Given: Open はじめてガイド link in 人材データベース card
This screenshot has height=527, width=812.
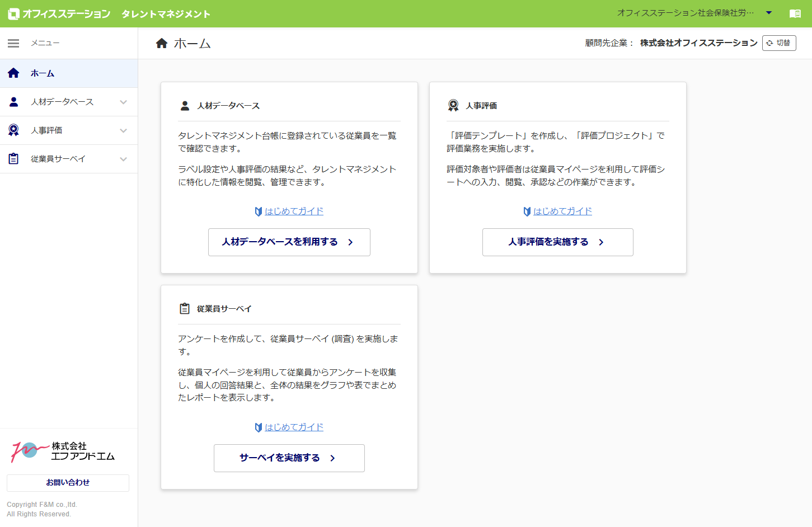Looking at the screenshot, I should pyautogui.click(x=294, y=211).
